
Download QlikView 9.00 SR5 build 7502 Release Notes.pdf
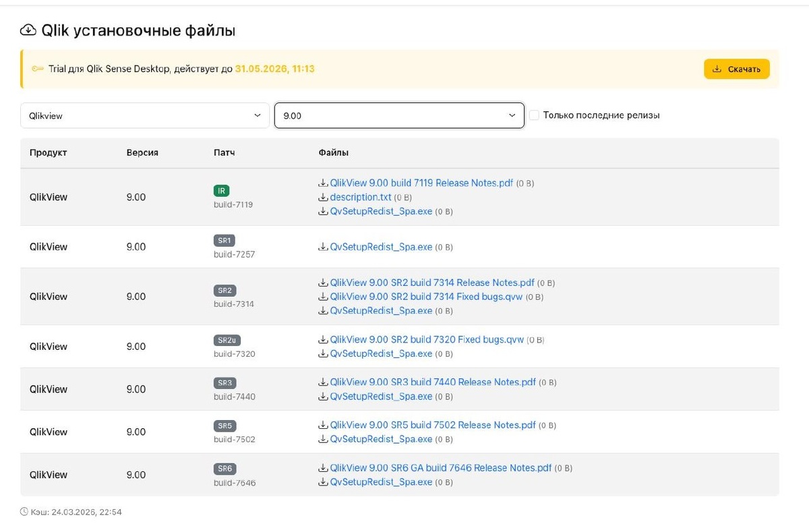[x=432, y=425]
